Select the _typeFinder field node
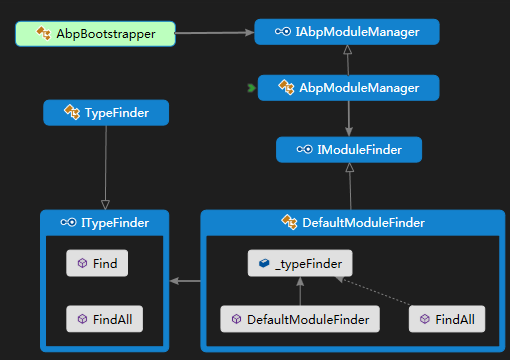Viewport: 510px width, 360px height. click(x=300, y=263)
